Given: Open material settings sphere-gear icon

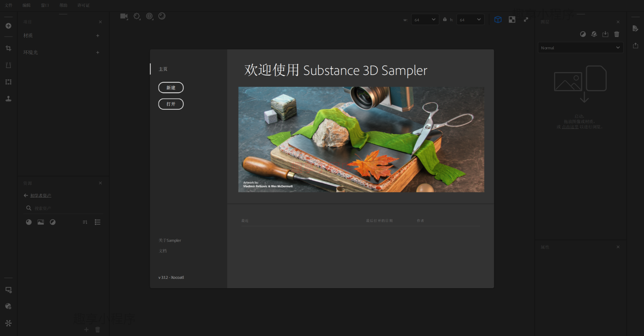Looking at the screenshot, I should point(8,306).
